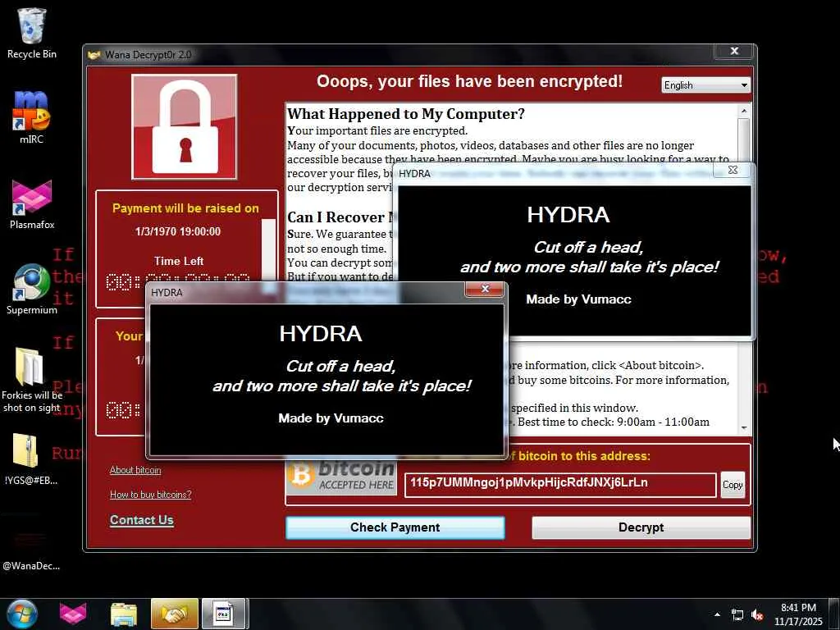Close the rear HYDRA dialog
The height and width of the screenshot is (630, 840).
tap(733, 170)
